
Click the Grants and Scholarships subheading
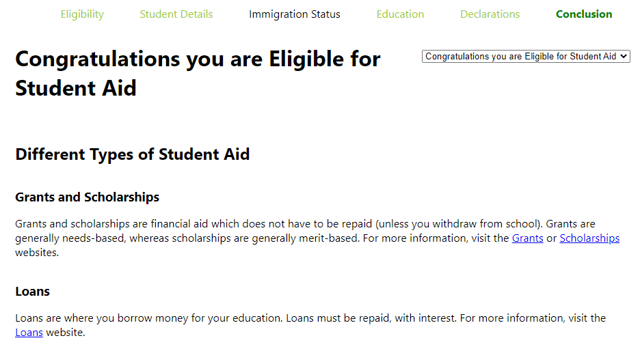(87, 197)
